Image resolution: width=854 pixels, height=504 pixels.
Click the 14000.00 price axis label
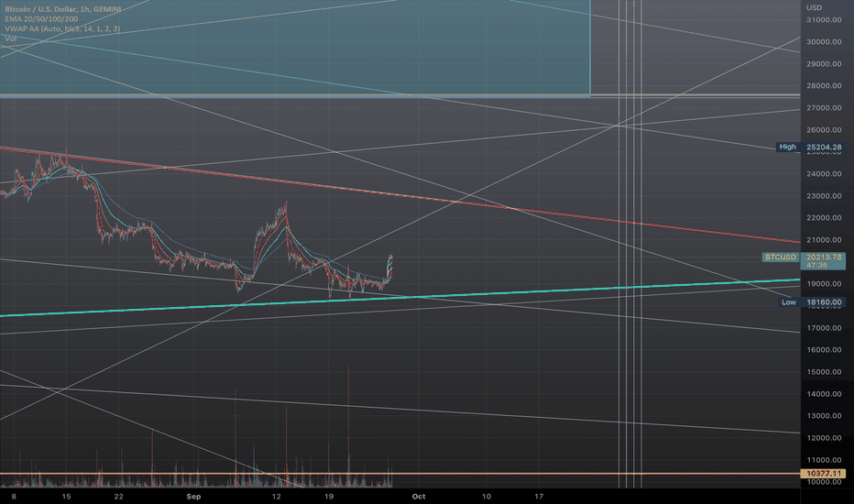pyautogui.click(x=824, y=393)
